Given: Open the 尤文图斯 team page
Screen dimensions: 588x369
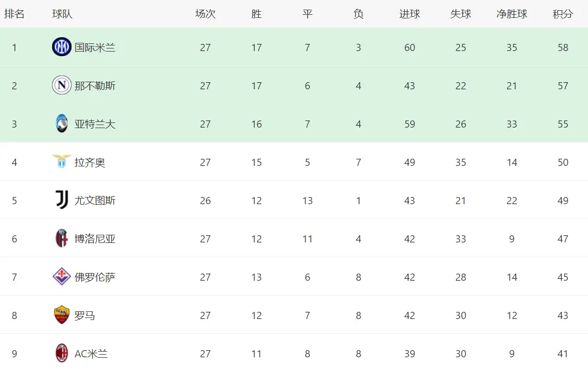Looking at the screenshot, I should [95, 201].
